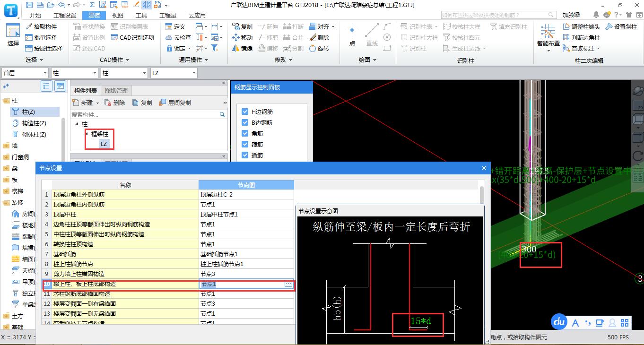The height and width of the screenshot is (345, 644).
Task: Click the 复制 copy tool in 修改 group
Action: click(x=242, y=26)
